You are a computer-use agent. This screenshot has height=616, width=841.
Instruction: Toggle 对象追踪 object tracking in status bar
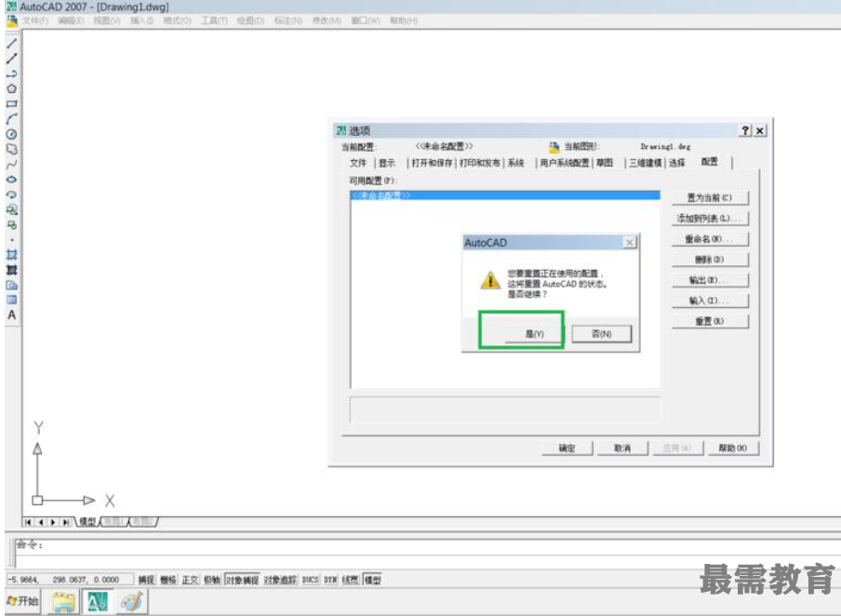point(280,580)
